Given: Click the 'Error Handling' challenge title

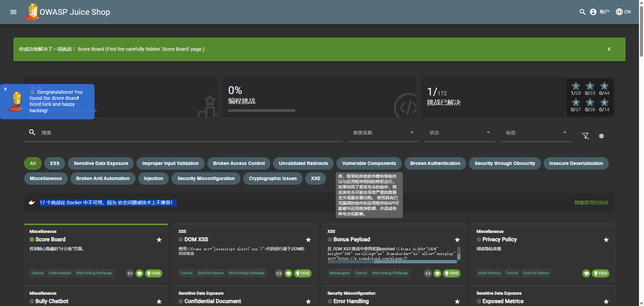Looking at the screenshot, I should [x=351, y=301].
